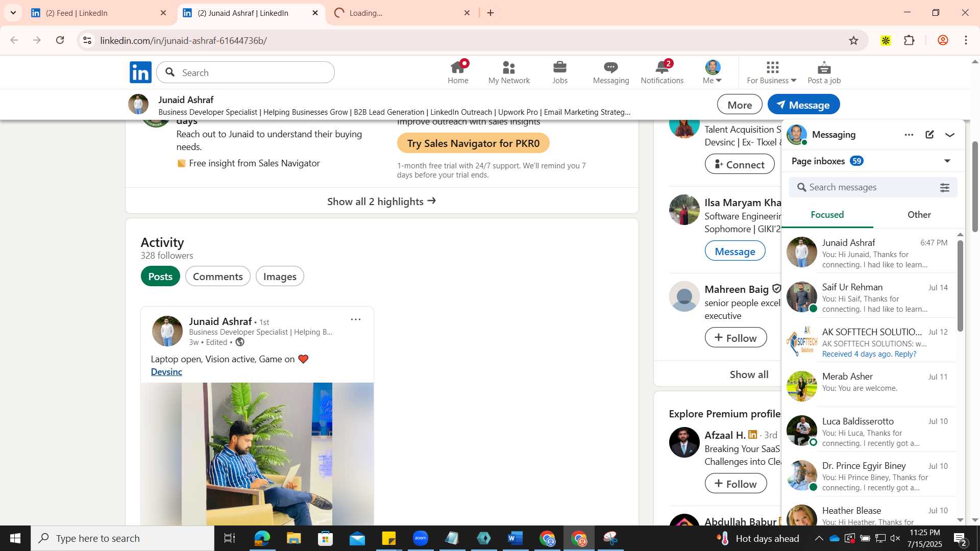Click Show all 2 highlights
The width and height of the screenshot is (980, 551).
382,202
